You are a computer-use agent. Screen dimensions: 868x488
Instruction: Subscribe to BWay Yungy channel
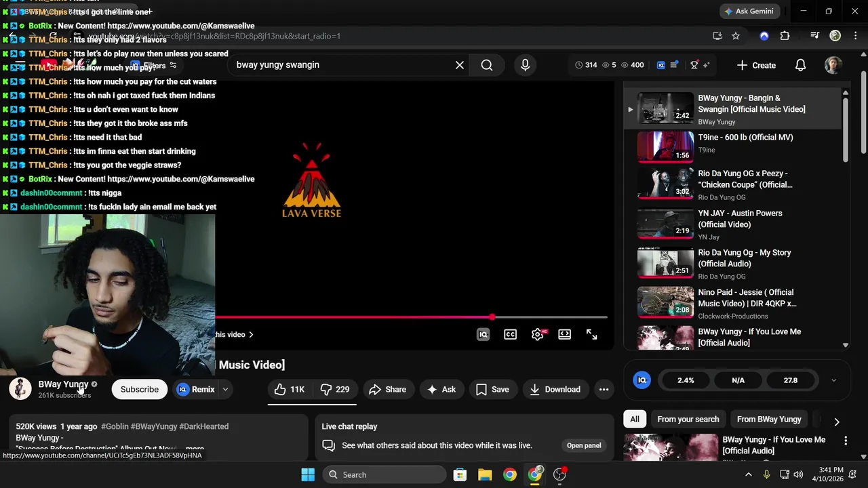click(x=140, y=389)
